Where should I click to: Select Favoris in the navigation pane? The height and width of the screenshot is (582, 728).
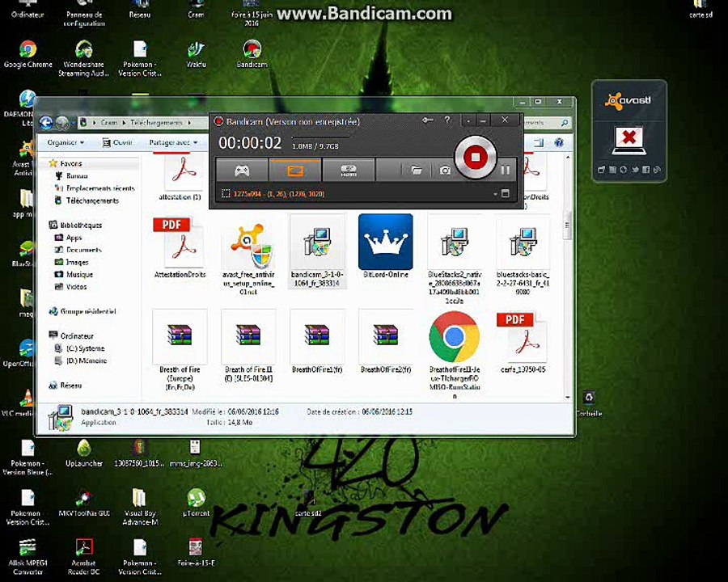71,163
